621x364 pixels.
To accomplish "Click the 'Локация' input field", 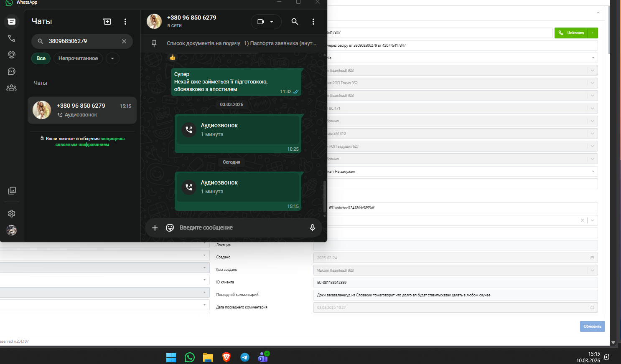I will click(x=456, y=245).
